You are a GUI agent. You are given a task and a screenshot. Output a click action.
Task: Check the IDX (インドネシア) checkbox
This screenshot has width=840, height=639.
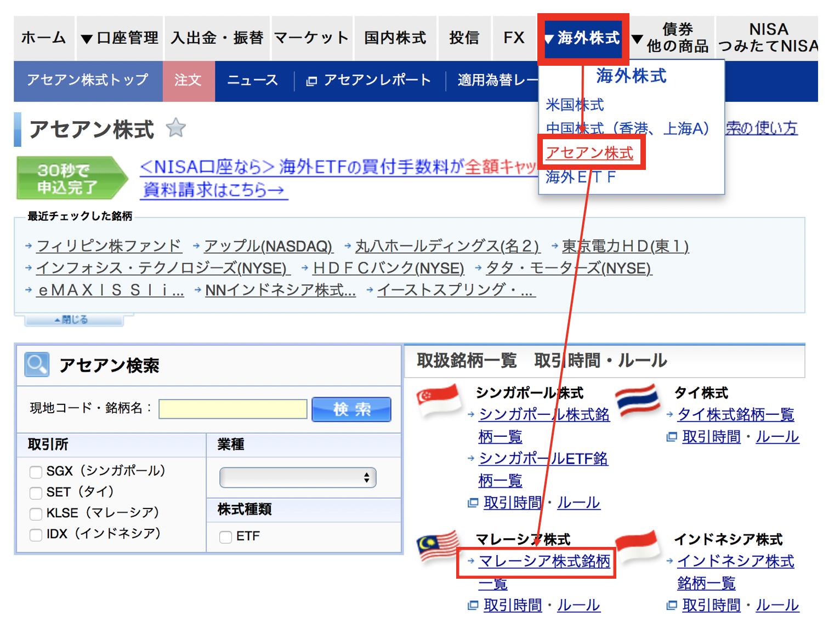[x=36, y=534]
